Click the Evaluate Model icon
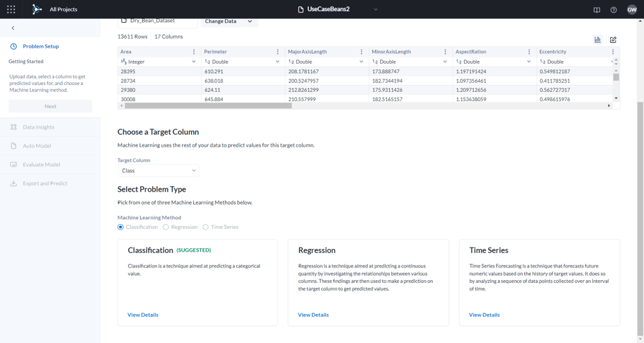 (x=14, y=165)
